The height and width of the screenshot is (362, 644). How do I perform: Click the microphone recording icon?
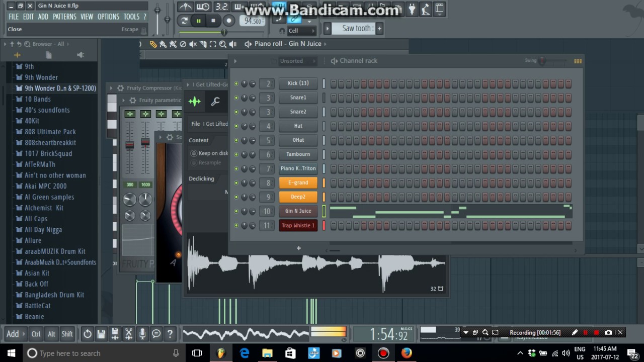click(142, 334)
